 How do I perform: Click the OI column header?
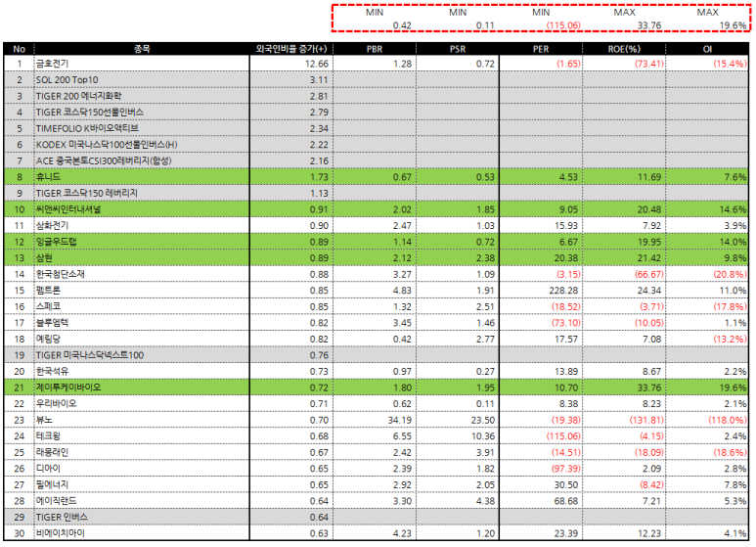point(707,49)
